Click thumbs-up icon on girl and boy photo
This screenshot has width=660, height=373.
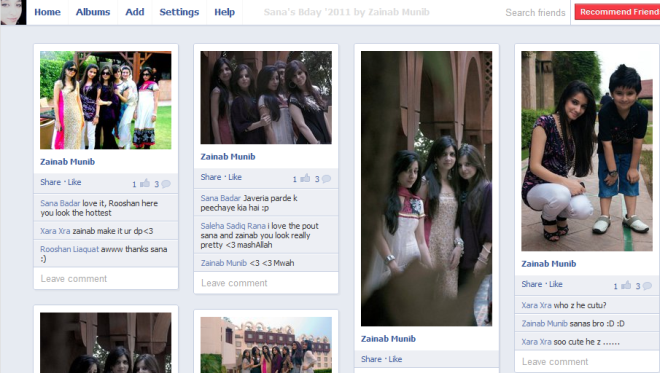[626, 285]
